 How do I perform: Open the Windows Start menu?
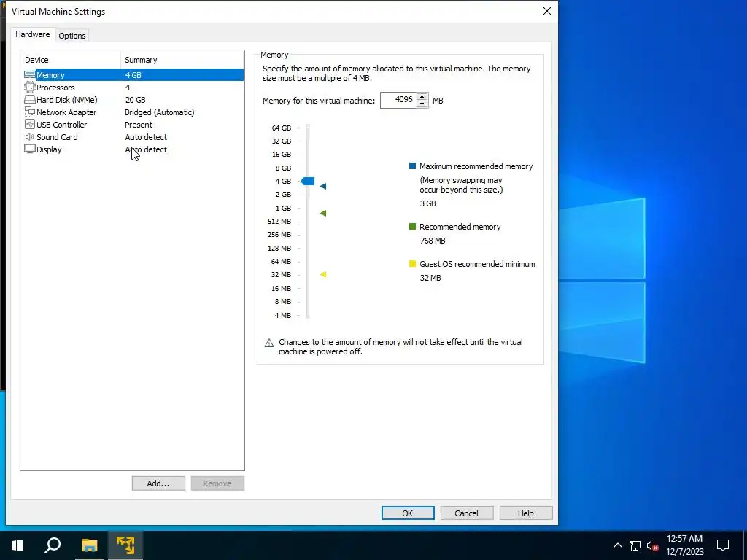tap(18, 545)
